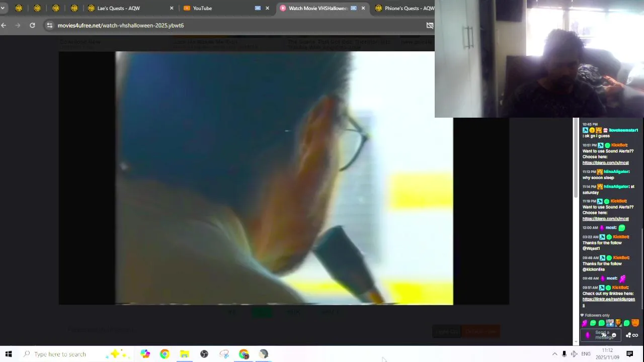
Task: Open the rightmost app icon on the taskbar
Action: pyautogui.click(x=264, y=354)
